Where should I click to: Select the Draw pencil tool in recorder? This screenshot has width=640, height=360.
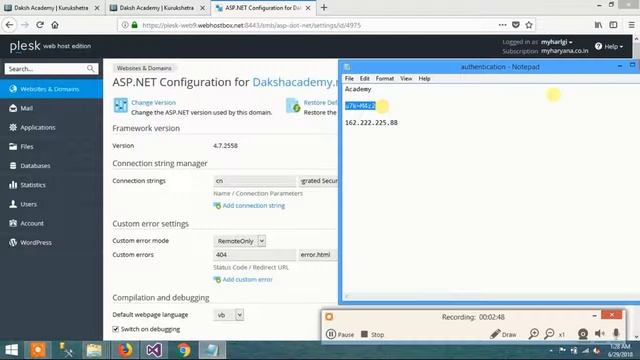coord(503,334)
